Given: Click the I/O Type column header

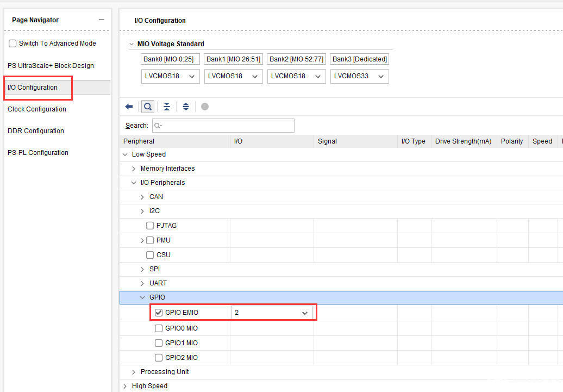Looking at the screenshot, I should click(414, 141).
